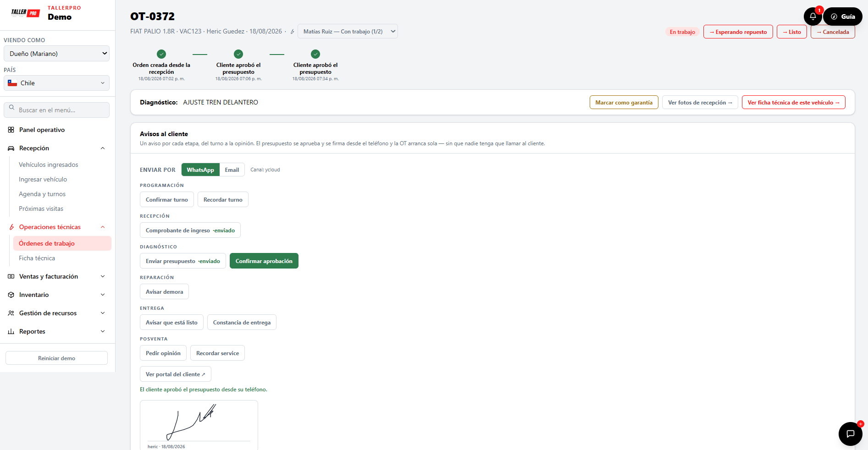Click the Panel operativo grid icon
The image size is (868, 450).
(11, 130)
